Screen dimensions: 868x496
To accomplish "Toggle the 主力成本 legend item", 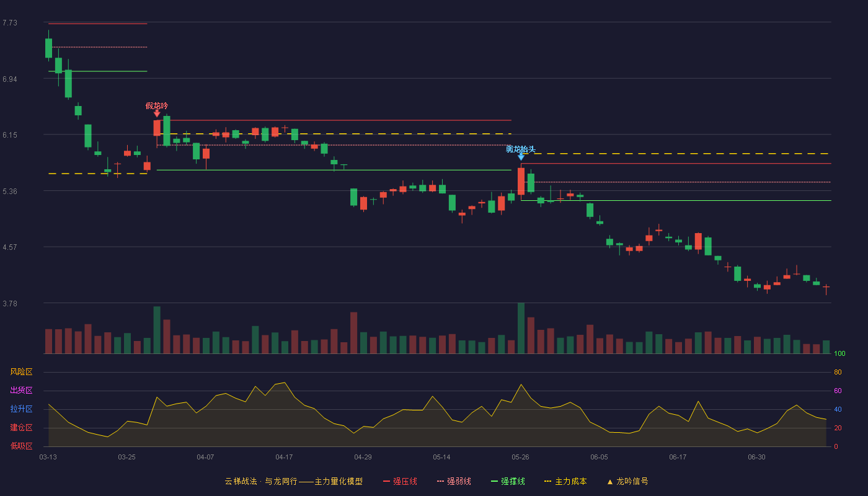I will point(565,481).
